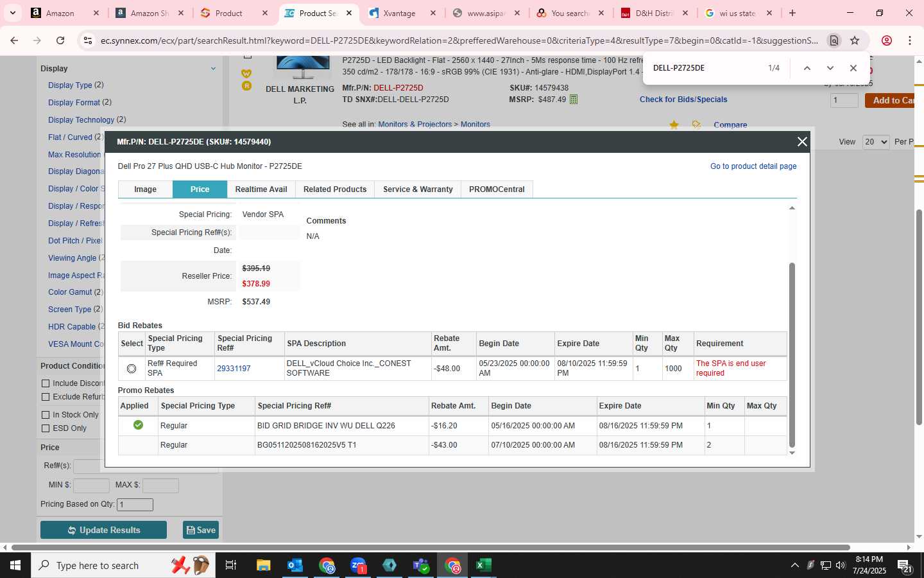Go to next find result
The image size is (924, 578).
pos(830,68)
